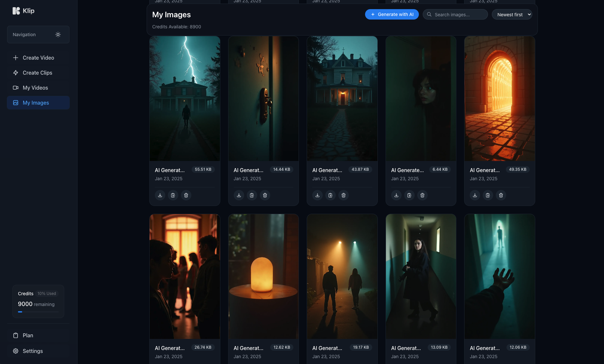This screenshot has height=364, width=604.
Task: Open the glowing lamp thumbnail
Action: click(263, 276)
